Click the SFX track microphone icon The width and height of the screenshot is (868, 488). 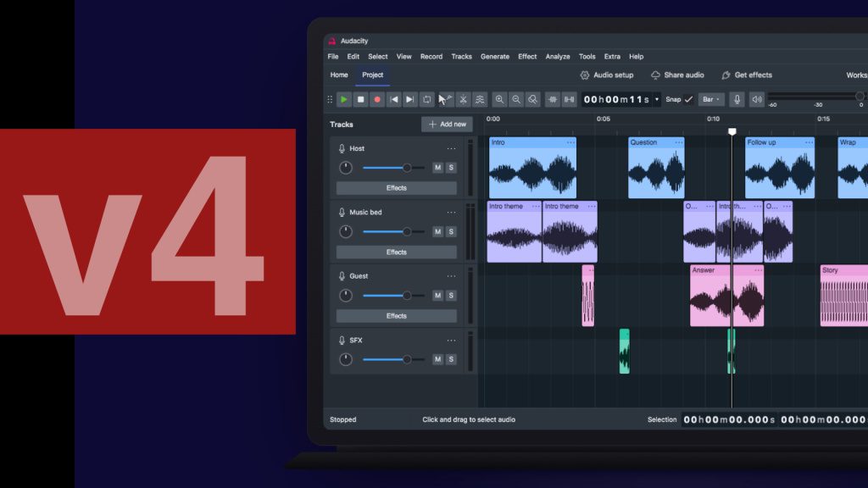pyautogui.click(x=342, y=341)
